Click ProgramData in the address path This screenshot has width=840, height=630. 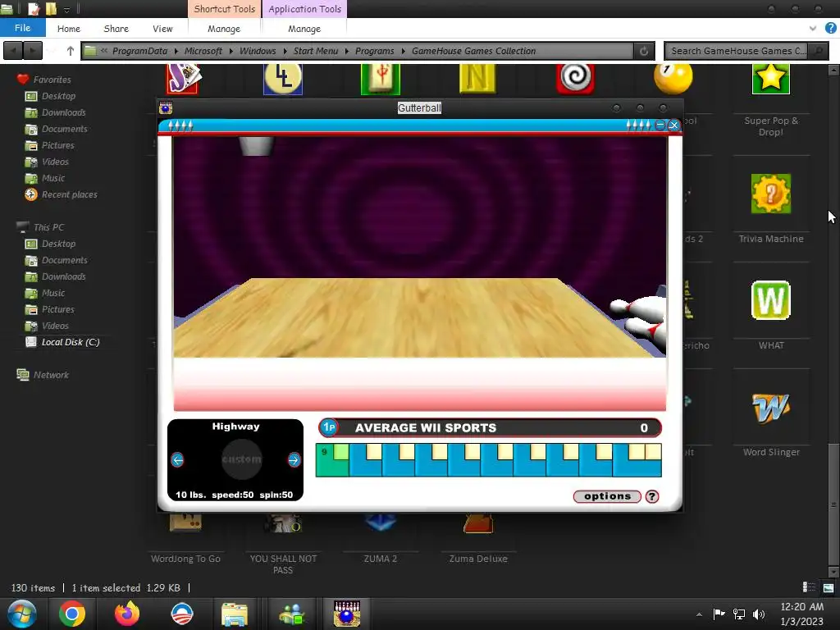point(139,51)
